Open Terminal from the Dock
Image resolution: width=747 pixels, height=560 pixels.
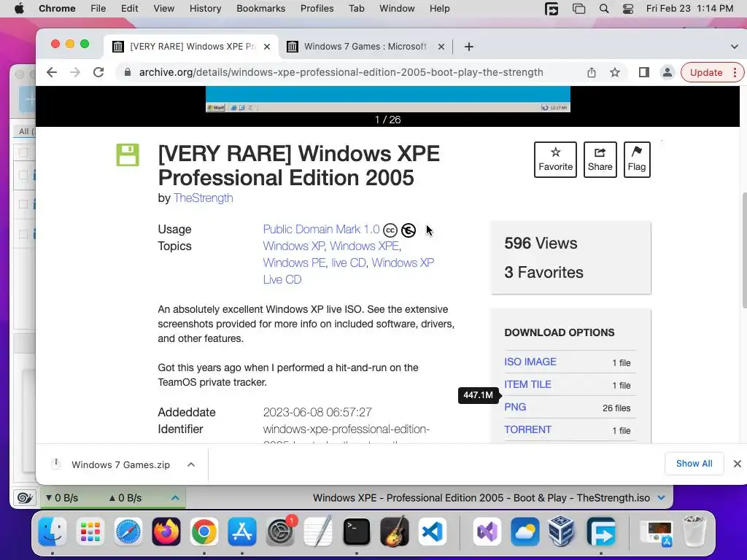click(x=356, y=532)
